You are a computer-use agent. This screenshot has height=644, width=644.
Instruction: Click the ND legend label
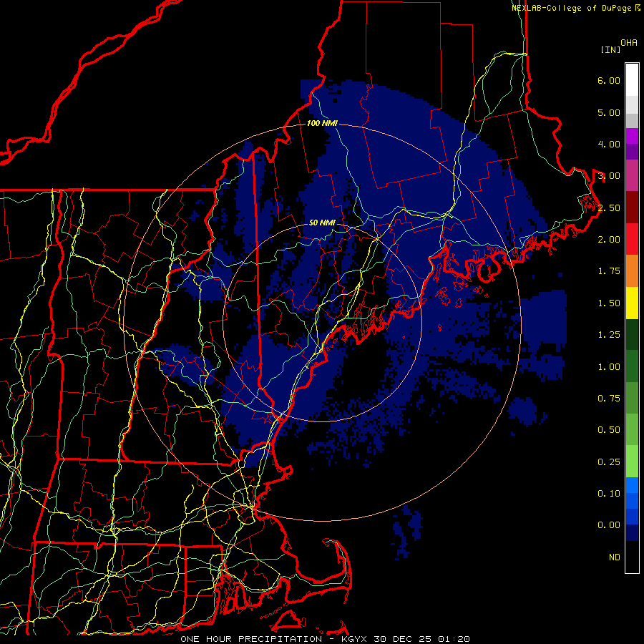(615, 557)
